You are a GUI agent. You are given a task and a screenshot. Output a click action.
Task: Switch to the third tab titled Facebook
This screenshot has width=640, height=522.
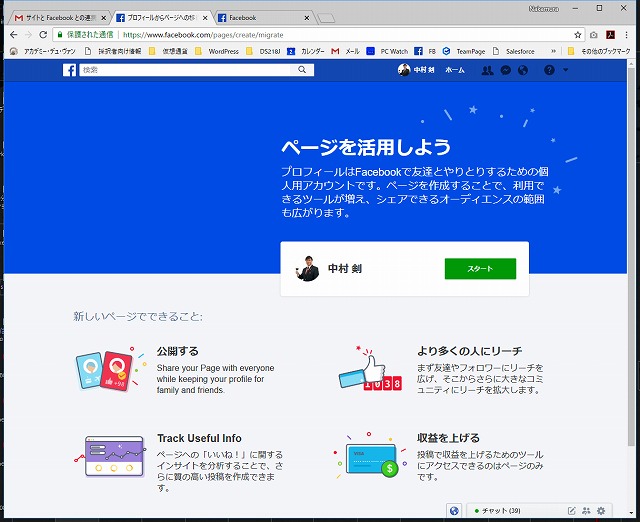[x=260, y=17]
